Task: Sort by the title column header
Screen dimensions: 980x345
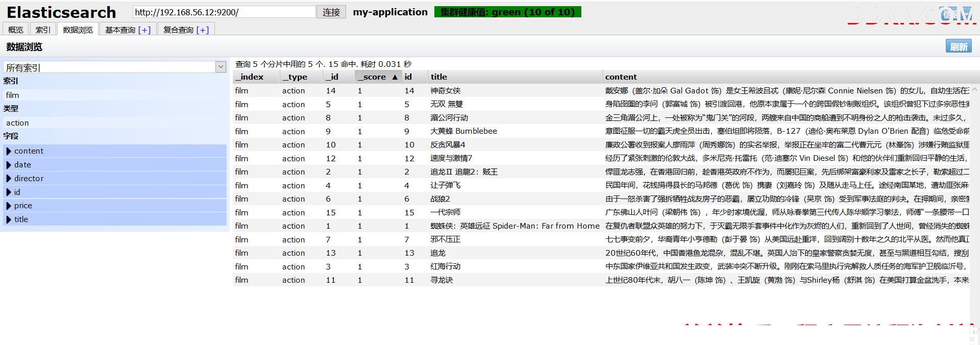Action: coord(515,77)
